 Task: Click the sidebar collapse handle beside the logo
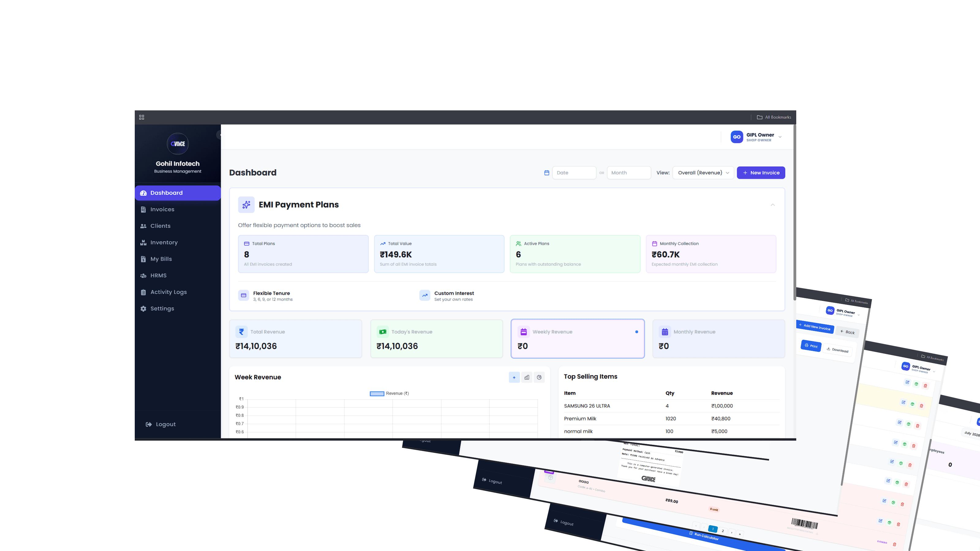coord(219,135)
